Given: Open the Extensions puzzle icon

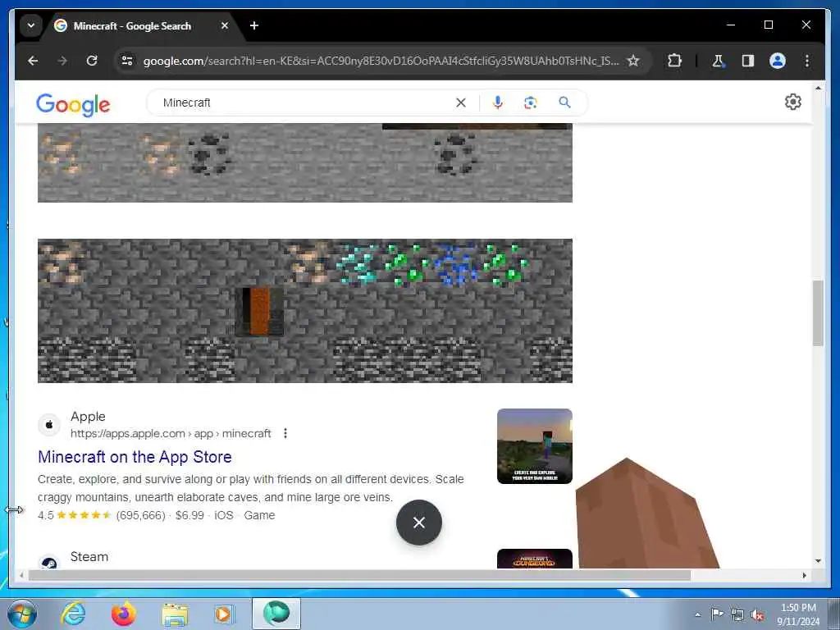Looking at the screenshot, I should click(x=674, y=61).
